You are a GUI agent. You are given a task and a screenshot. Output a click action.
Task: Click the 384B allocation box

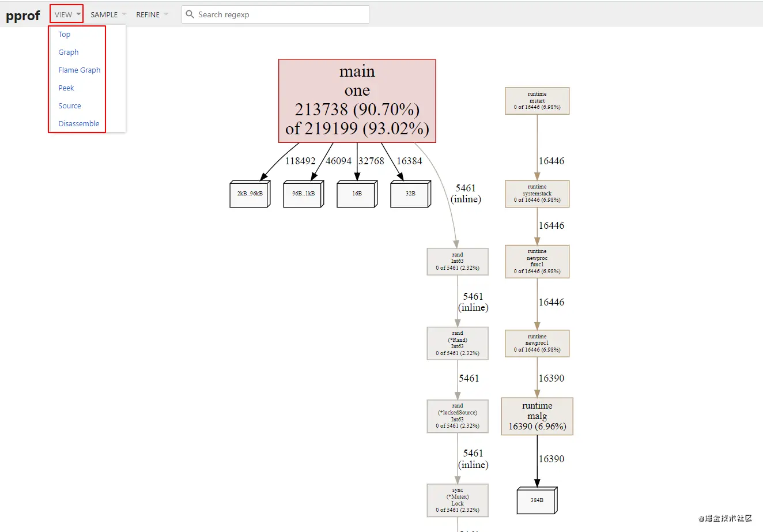(537, 500)
